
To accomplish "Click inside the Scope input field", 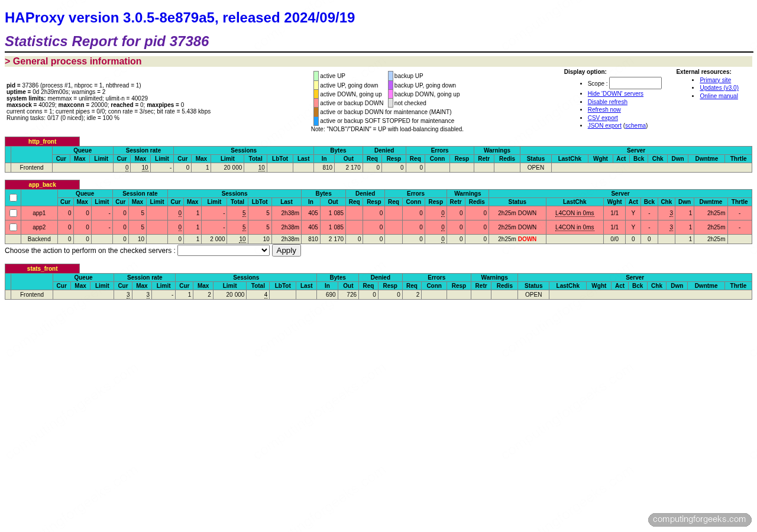I will click(x=635, y=83).
